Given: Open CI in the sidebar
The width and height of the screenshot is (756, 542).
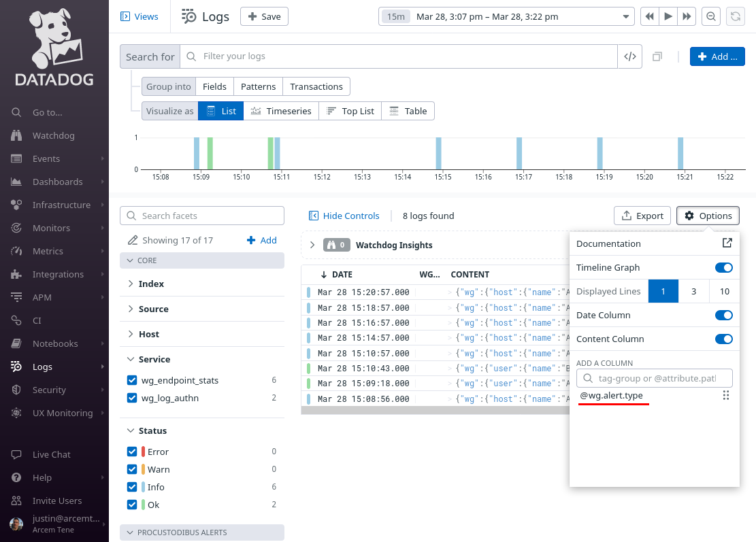Looking at the screenshot, I should pos(37,320).
